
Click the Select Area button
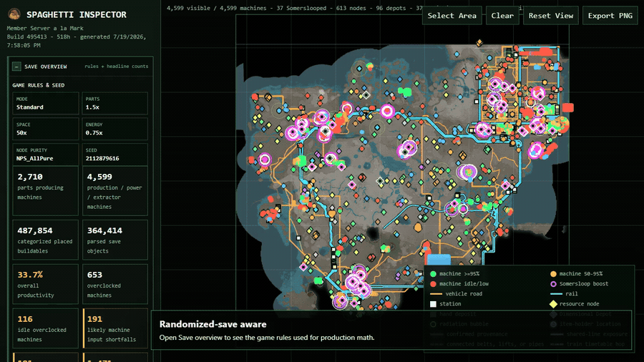pos(452,16)
